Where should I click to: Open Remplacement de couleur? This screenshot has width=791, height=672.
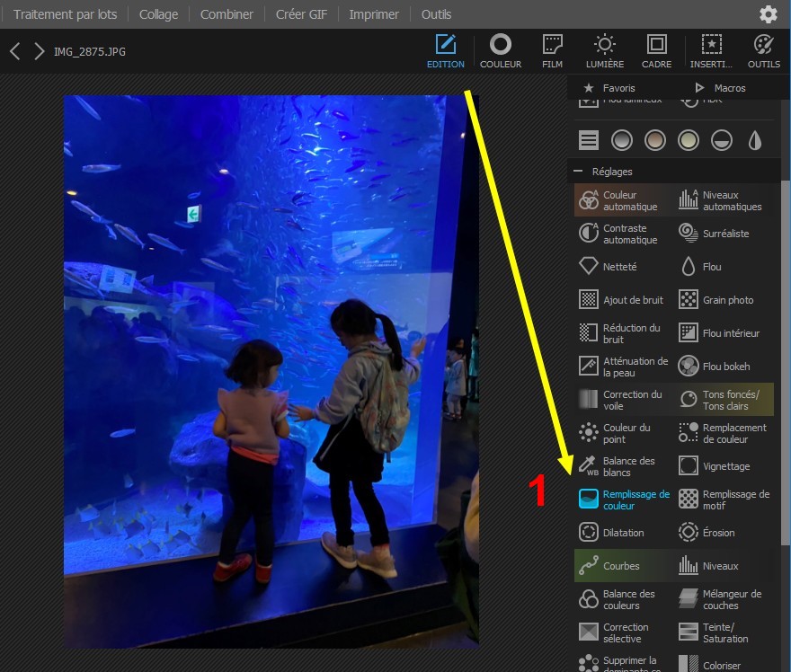tap(723, 433)
